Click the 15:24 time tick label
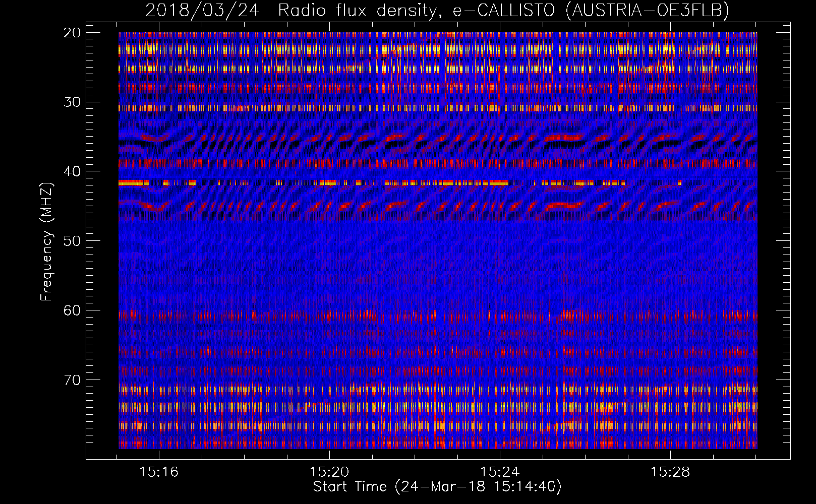The image size is (816, 504). [x=500, y=472]
